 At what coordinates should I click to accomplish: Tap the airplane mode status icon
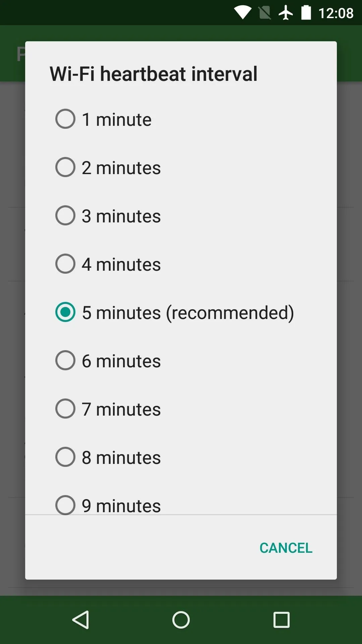(x=286, y=13)
